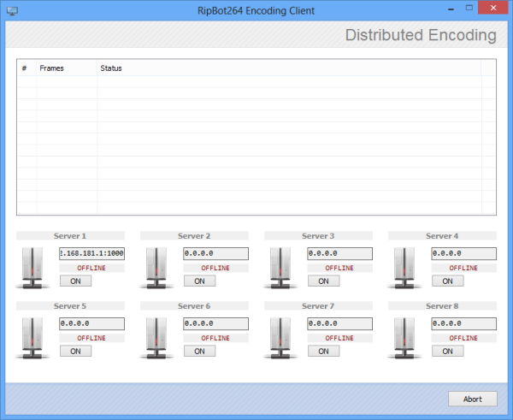Focus the Server 8 IP address field
The image size is (513, 420).
464,323
